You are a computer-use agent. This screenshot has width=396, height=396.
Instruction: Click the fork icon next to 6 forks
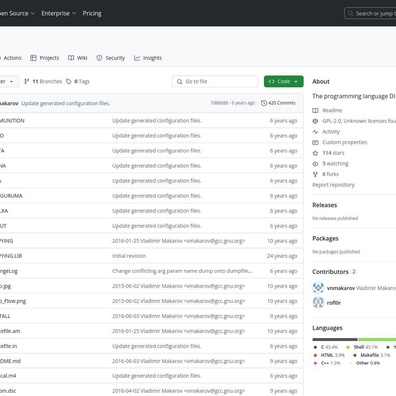[315, 174]
